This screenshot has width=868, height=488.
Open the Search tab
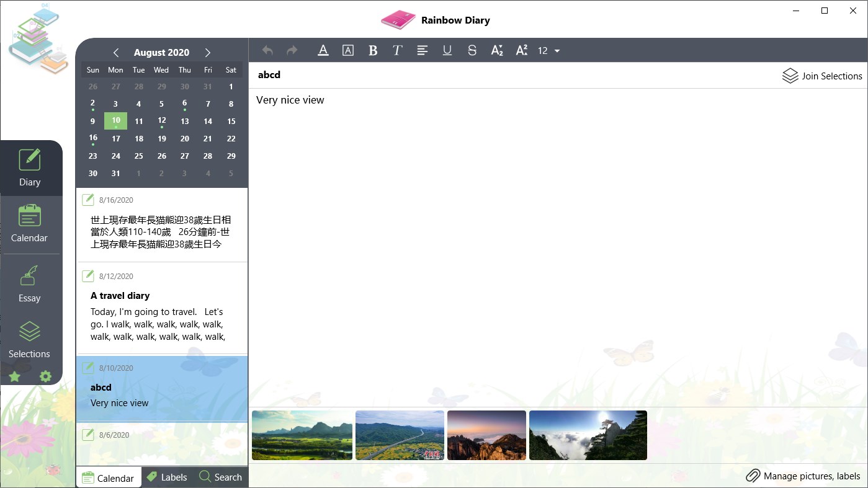click(221, 477)
